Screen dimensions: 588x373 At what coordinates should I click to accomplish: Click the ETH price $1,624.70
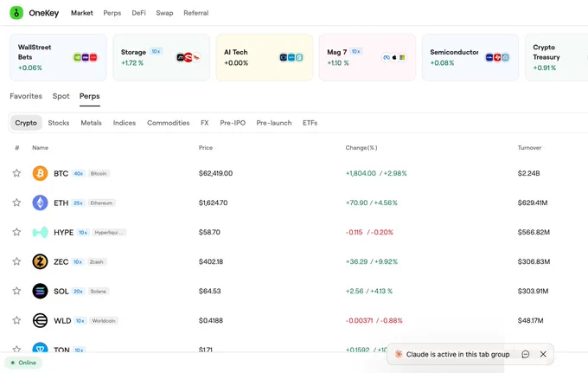pyautogui.click(x=213, y=203)
